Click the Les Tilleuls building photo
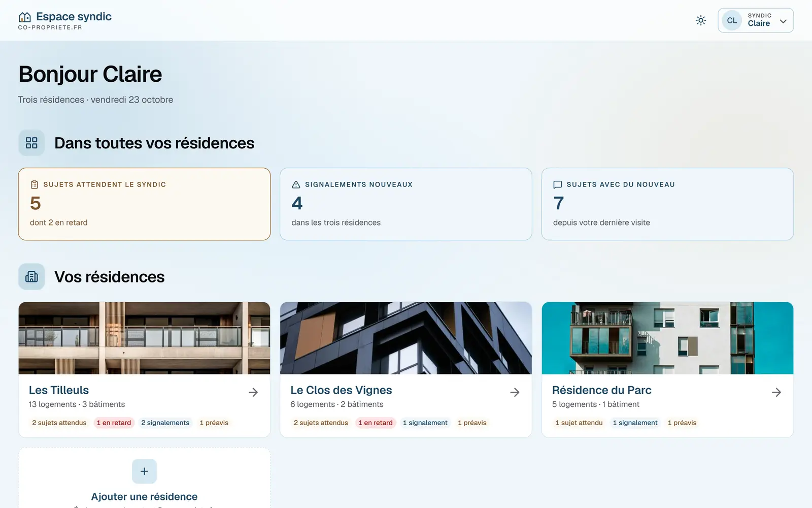812x508 pixels. 144,338
